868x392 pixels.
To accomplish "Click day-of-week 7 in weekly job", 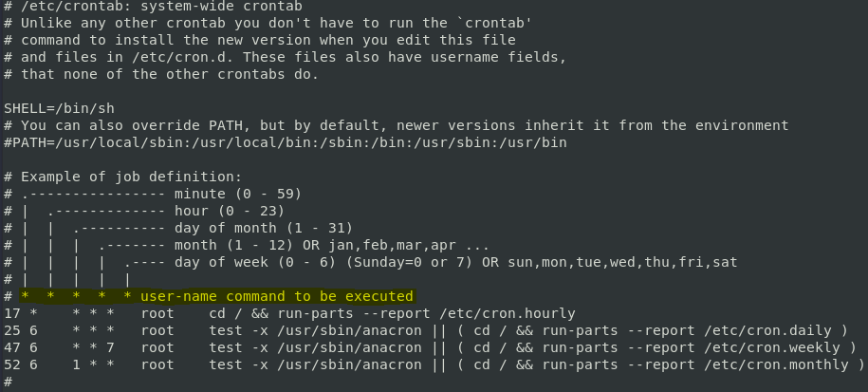I will pyautogui.click(x=110, y=347).
